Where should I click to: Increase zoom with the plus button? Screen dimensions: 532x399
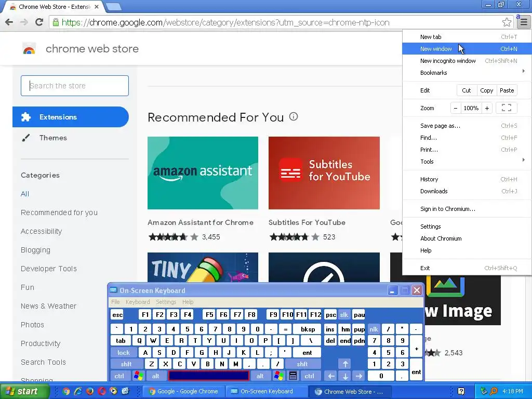coord(487,108)
